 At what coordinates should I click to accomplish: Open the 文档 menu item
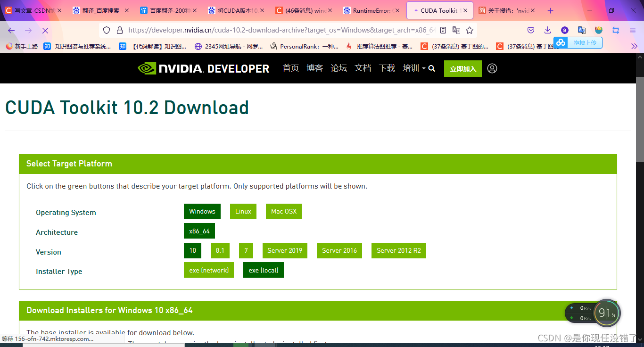[x=363, y=68]
